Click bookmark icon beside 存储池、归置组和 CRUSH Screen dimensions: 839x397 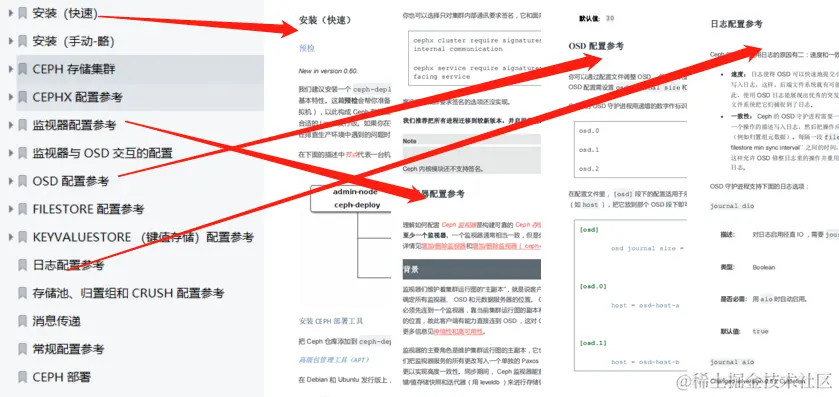[22, 293]
